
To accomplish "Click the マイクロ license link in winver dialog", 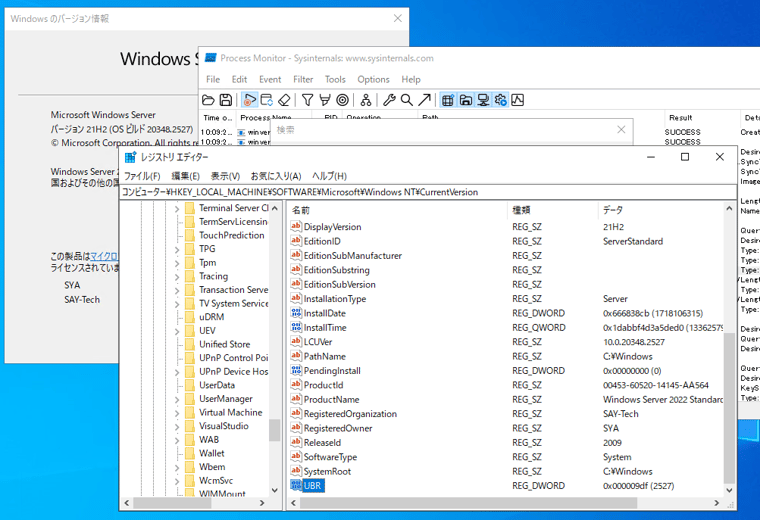I will pyautogui.click(x=104, y=256).
